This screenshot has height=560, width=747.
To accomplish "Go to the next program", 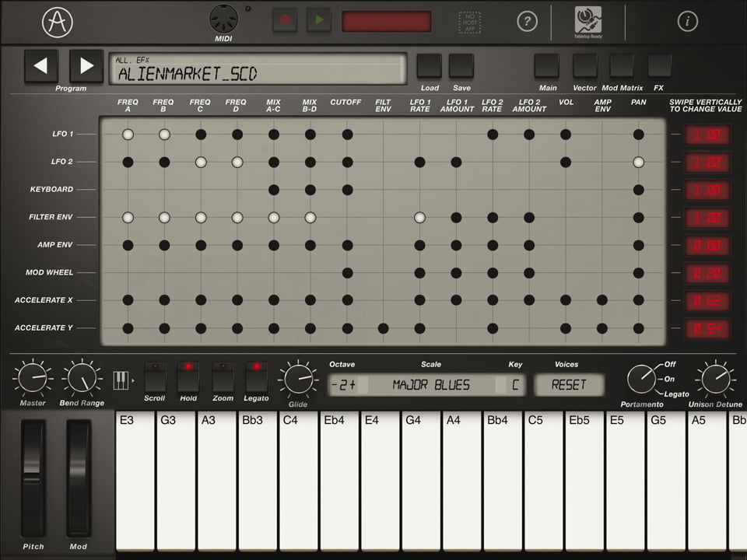I will coord(86,66).
